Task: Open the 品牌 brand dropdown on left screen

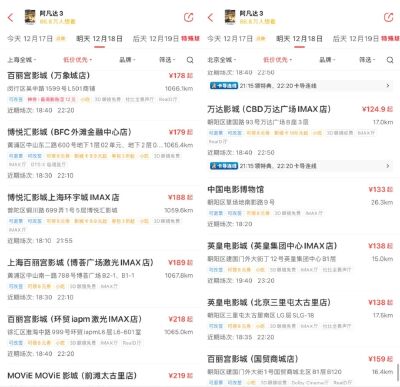Action: [127, 60]
